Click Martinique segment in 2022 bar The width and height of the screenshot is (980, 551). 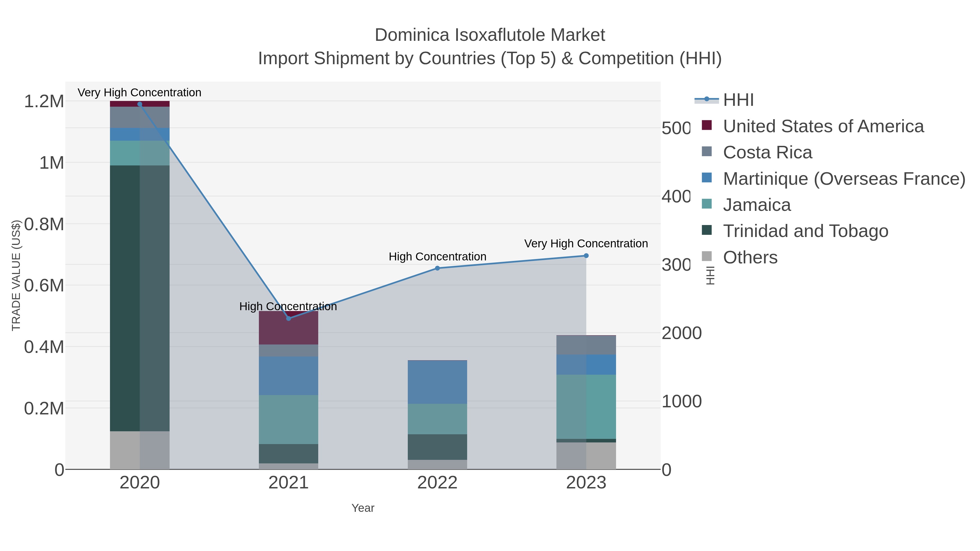pyautogui.click(x=437, y=383)
